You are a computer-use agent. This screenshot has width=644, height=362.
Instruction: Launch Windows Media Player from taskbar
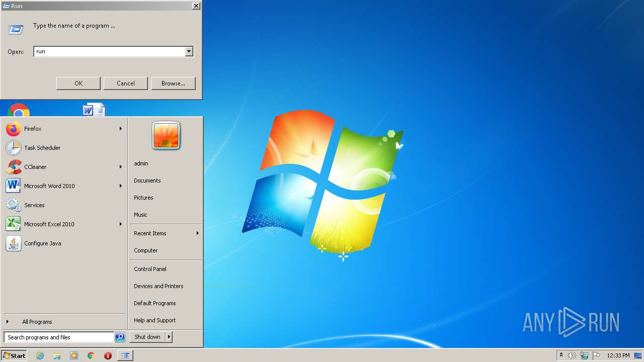(74, 355)
